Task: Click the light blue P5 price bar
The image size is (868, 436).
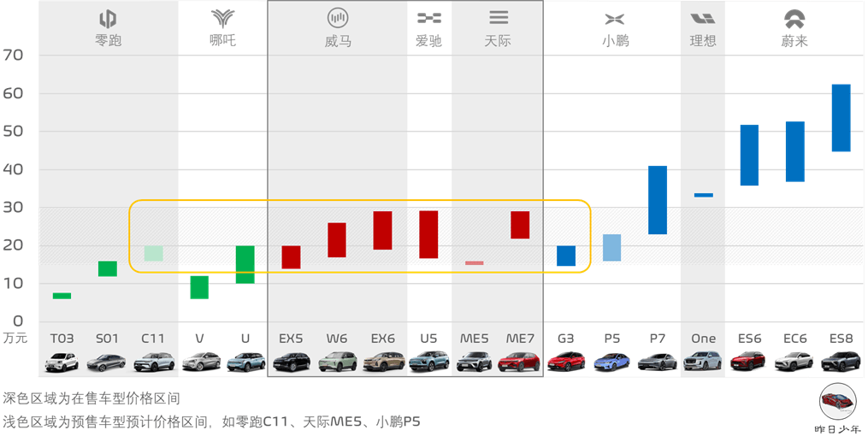Action: (611, 248)
